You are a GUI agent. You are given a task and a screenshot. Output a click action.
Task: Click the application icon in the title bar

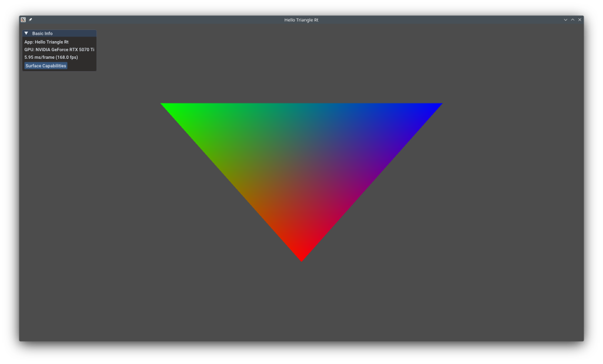(24, 19)
